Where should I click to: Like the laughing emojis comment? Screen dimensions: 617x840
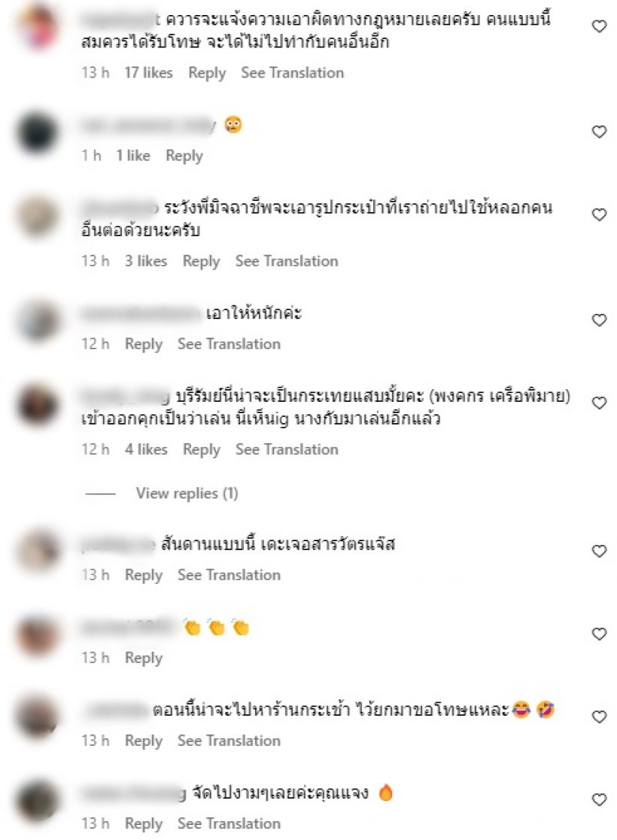[x=599, y=717]
